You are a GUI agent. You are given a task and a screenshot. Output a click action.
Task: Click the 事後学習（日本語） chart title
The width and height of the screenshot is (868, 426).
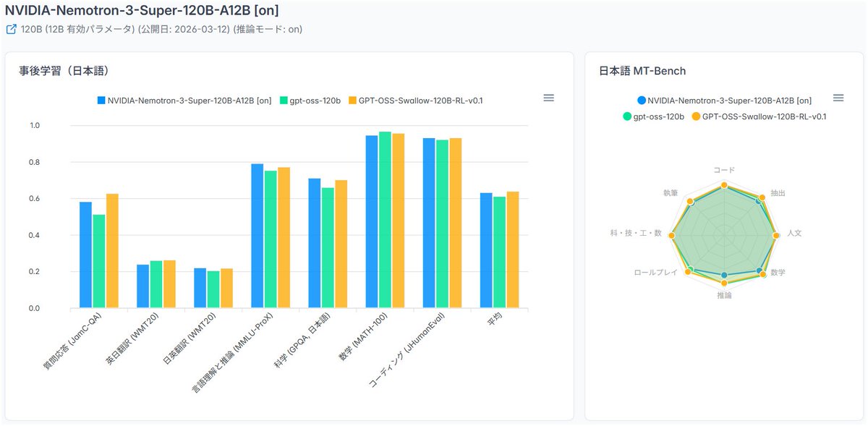[64, 71]
